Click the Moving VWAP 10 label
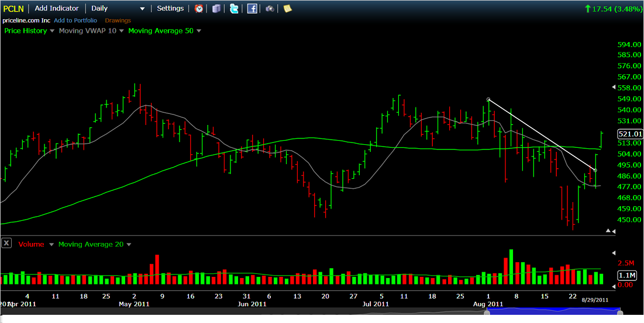The width and height of the screenshot is (644, 323). pos(88,31)
